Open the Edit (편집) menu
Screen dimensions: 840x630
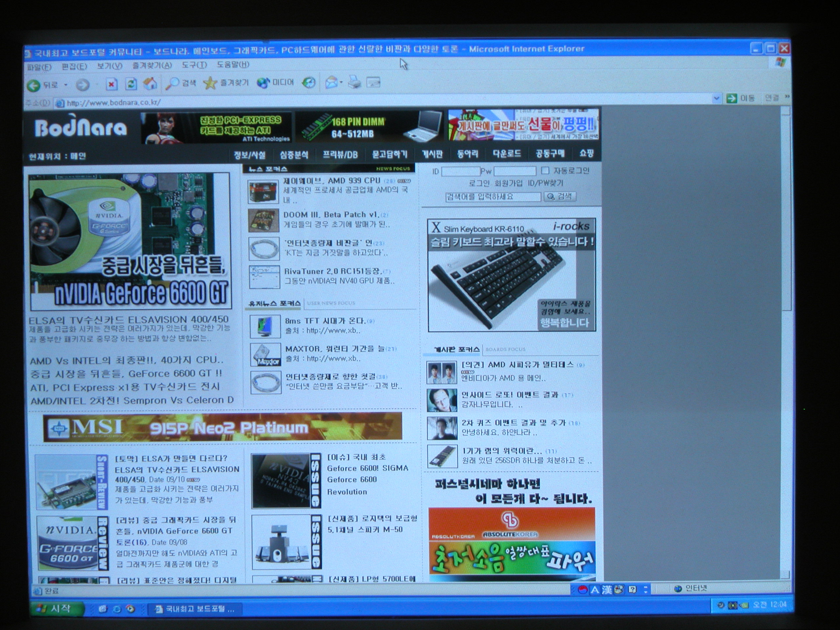pos(74,67)
